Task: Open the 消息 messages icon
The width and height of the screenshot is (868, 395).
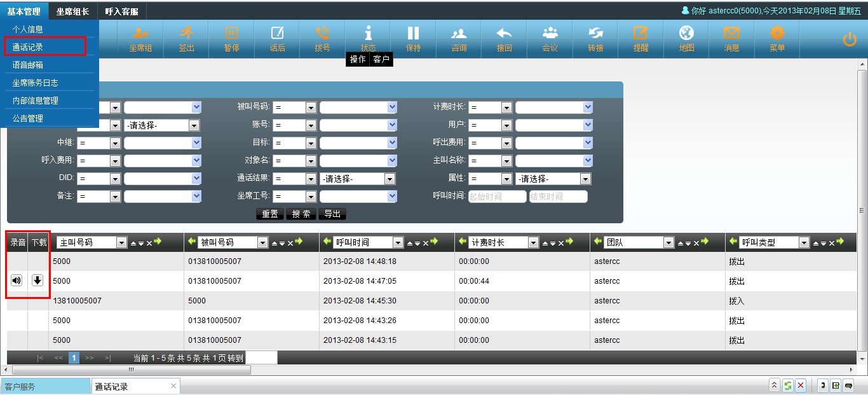Action: coord(731,39)
